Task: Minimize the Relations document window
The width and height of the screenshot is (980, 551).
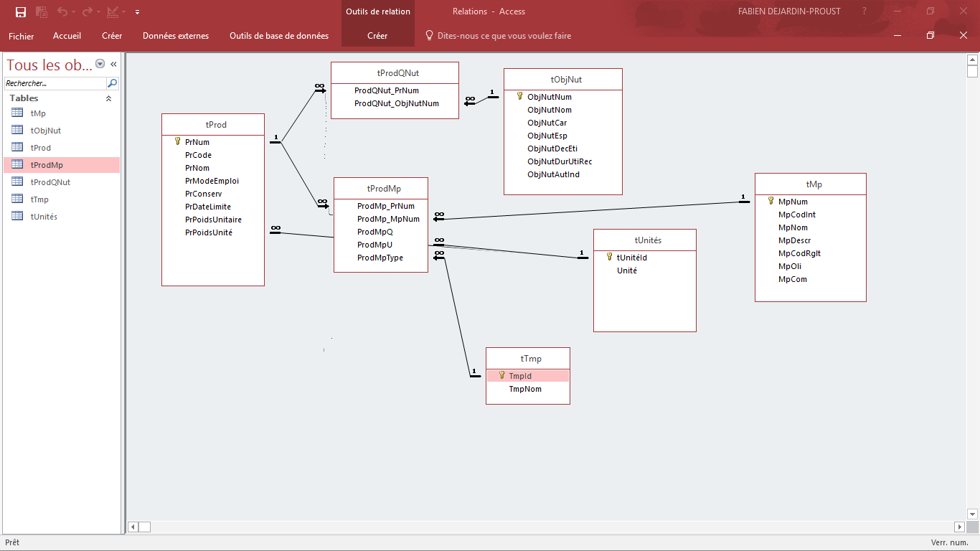Action: pos(897,36)
